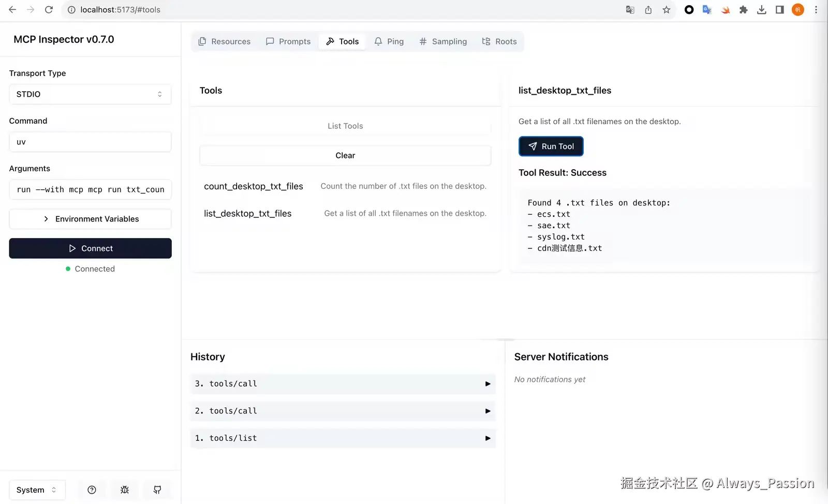828x504 pixels.
Task: Focus the Command input containing uv
Action: tap(90, 142)
